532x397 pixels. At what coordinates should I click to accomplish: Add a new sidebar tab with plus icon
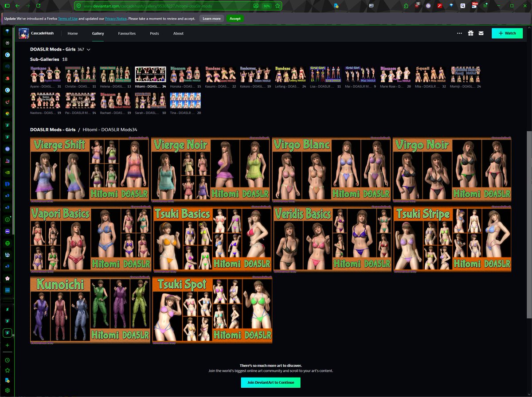(x=8, y=345)
